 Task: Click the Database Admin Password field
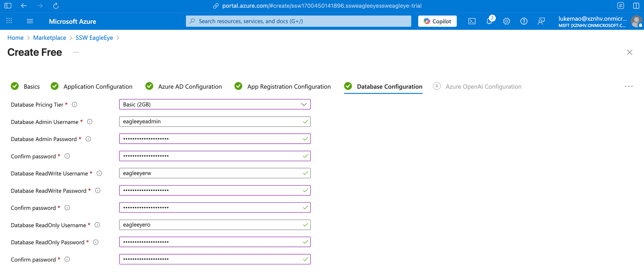(215, 139)
